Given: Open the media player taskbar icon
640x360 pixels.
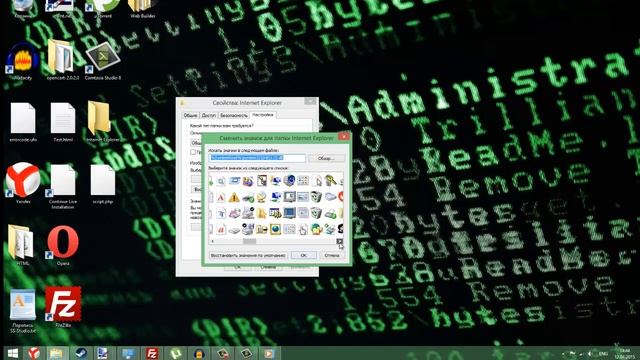Looking at the screenshot, I should click(x=269, y=353).
